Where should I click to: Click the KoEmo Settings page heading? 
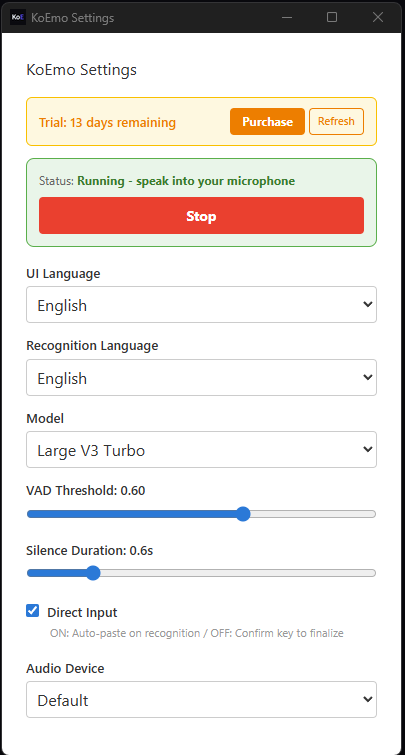pos(81,70)
